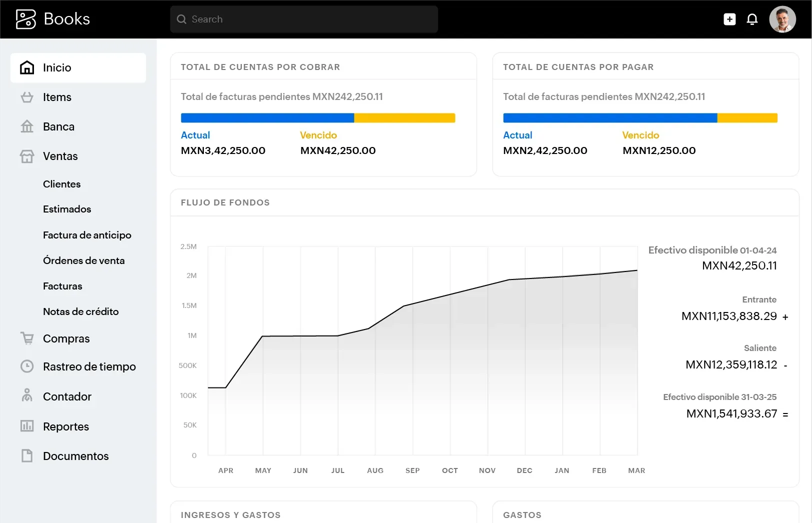Select Clientes from the sidebar
Screen dimensions: 812x523
pyautogui.click(x=61, y=184)
